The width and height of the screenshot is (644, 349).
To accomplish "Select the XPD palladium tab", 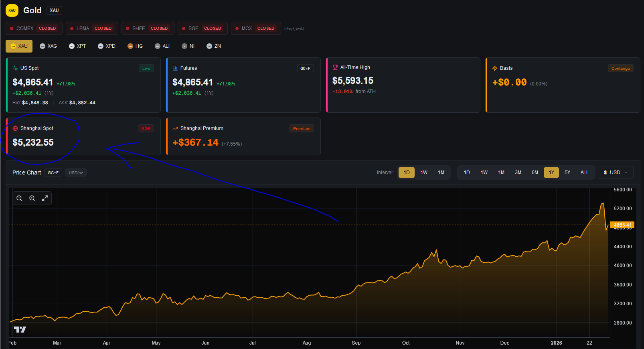I will point(107,46).
